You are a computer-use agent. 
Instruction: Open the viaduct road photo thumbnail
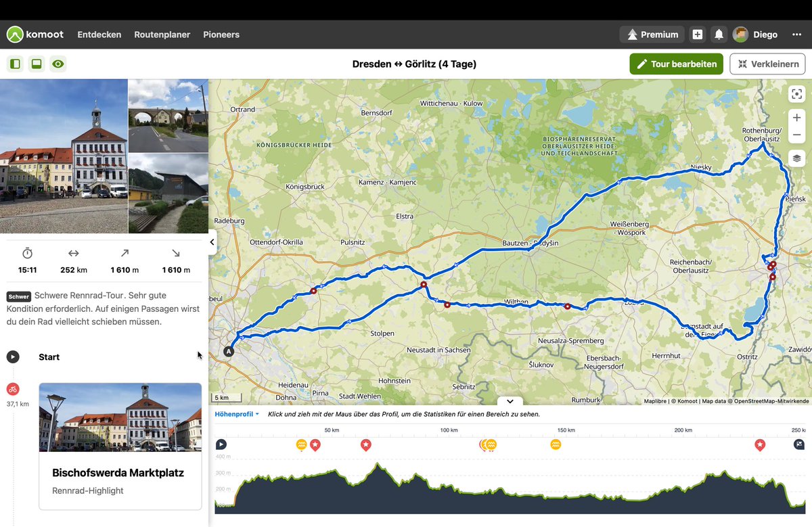[168, 116]
